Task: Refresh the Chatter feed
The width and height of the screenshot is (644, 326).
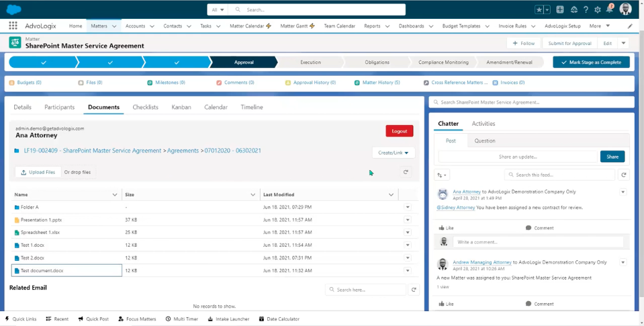Action: pyautogui.click(x=624, y=175)
